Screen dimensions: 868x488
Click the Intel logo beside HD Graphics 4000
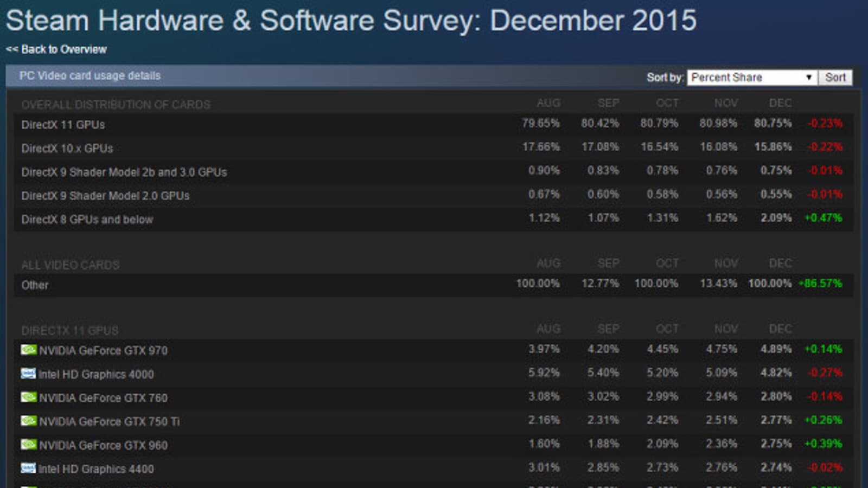pos(28,374)
